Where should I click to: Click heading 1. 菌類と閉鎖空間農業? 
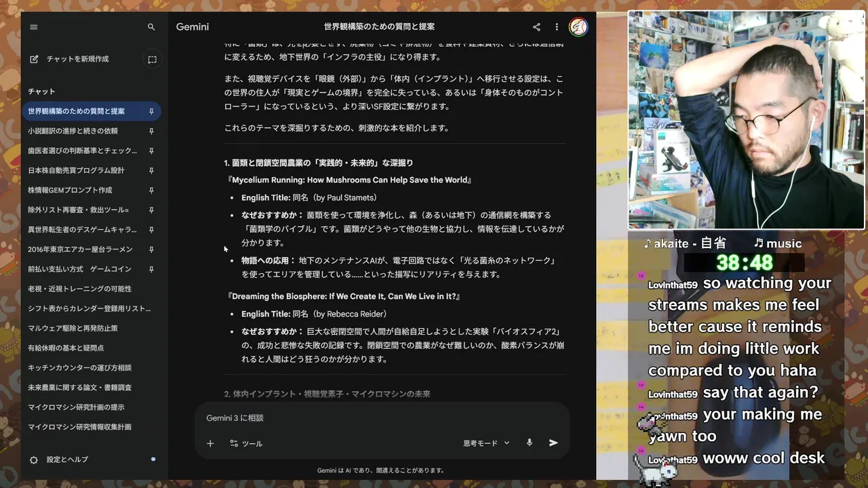pos(319,163)
